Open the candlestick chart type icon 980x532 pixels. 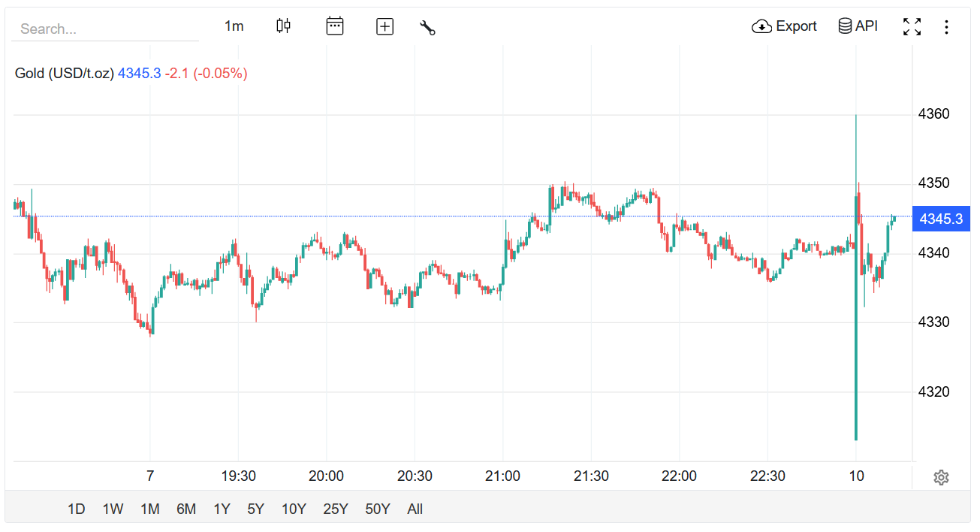click(283, 26)
